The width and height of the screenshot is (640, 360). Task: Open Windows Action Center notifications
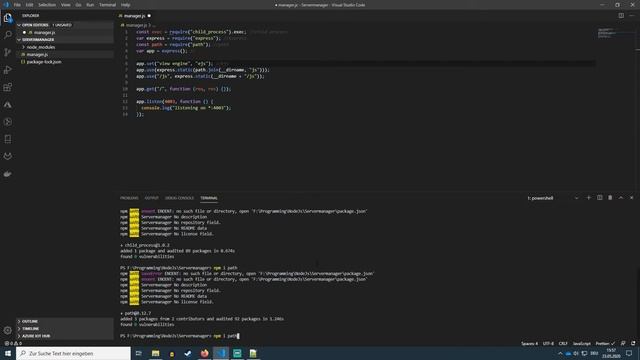(x=629, y=353)
